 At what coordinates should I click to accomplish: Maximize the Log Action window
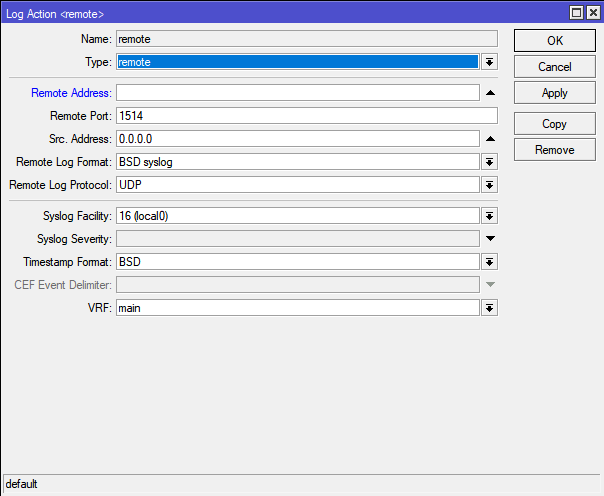pyautogui.click(x=577, y=12)
